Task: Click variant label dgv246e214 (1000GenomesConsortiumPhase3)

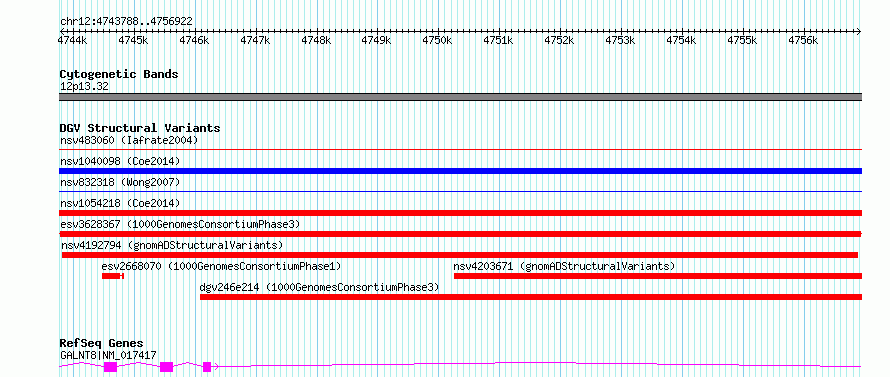Action: (320, 288)
